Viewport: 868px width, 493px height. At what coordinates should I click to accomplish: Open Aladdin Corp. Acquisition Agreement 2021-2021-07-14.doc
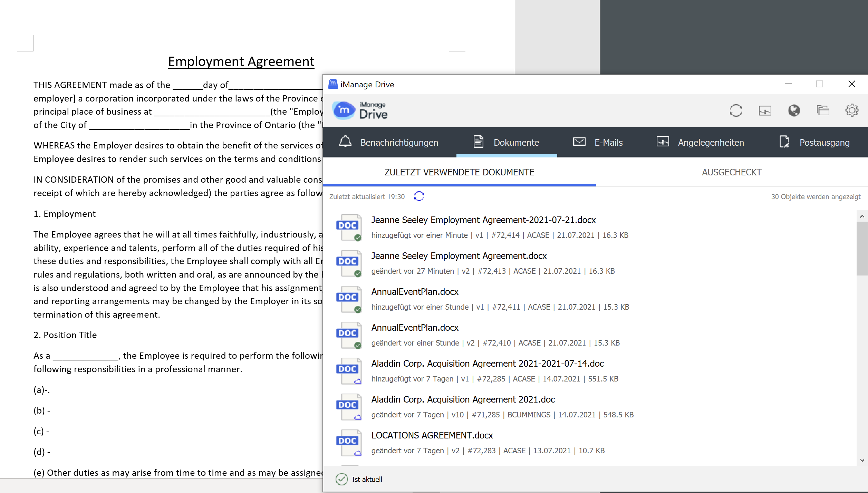click(488, 364)
